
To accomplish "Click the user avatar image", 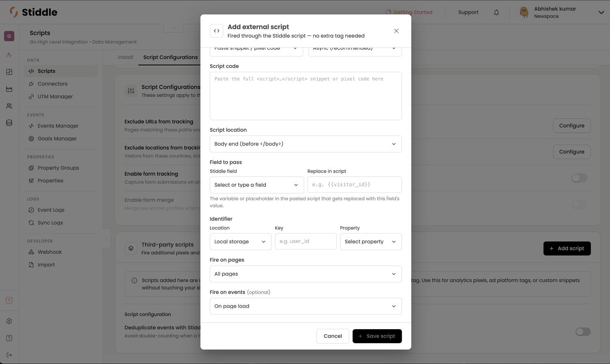I will point(524,12).
